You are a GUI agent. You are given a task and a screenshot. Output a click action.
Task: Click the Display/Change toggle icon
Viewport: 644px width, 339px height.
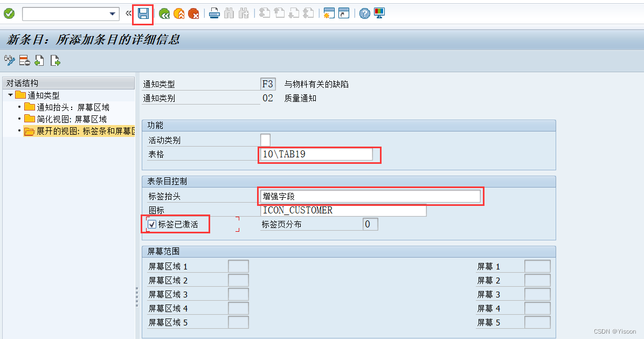(9, 60)
